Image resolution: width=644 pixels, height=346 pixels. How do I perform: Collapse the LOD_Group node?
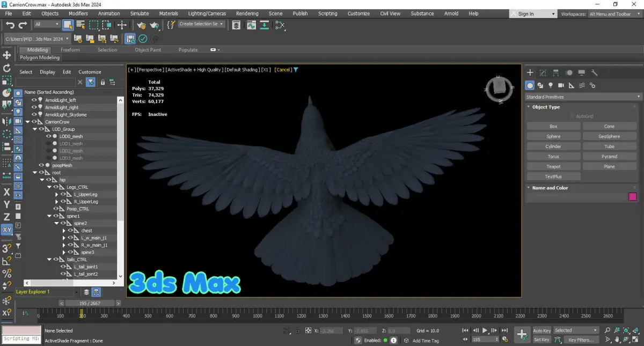(35, 129)
